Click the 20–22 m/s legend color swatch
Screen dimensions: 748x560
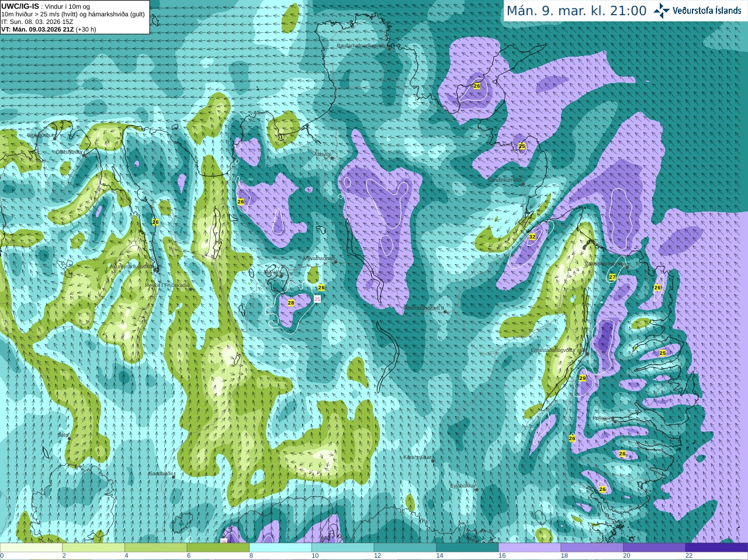coord(654,548)
